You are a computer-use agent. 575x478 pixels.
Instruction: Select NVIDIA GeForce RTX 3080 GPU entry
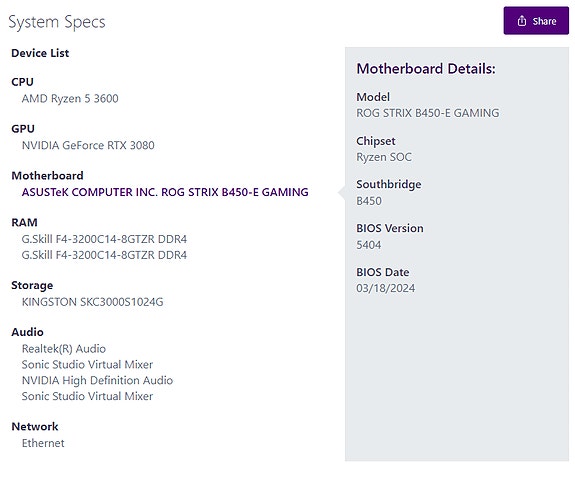[88, 145]
